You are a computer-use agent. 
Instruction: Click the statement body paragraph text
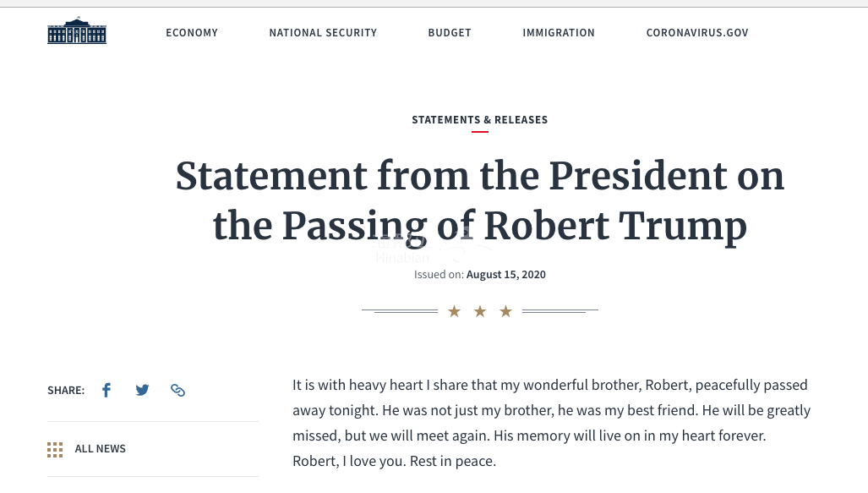(551, 423)
